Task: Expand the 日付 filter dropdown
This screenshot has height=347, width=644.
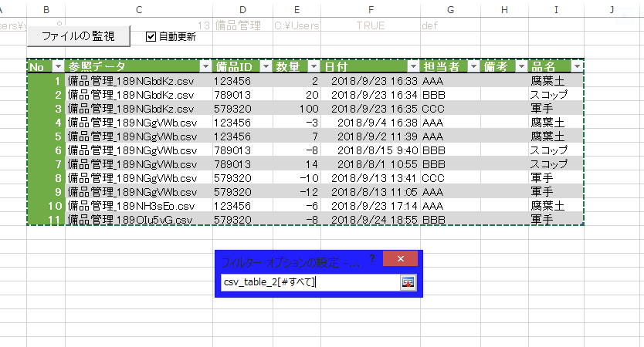Action: [x=412, y=66]
